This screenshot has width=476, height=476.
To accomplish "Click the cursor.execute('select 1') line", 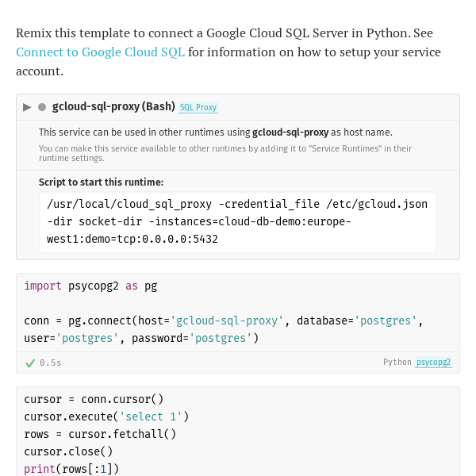I will (x=106, y=416).
